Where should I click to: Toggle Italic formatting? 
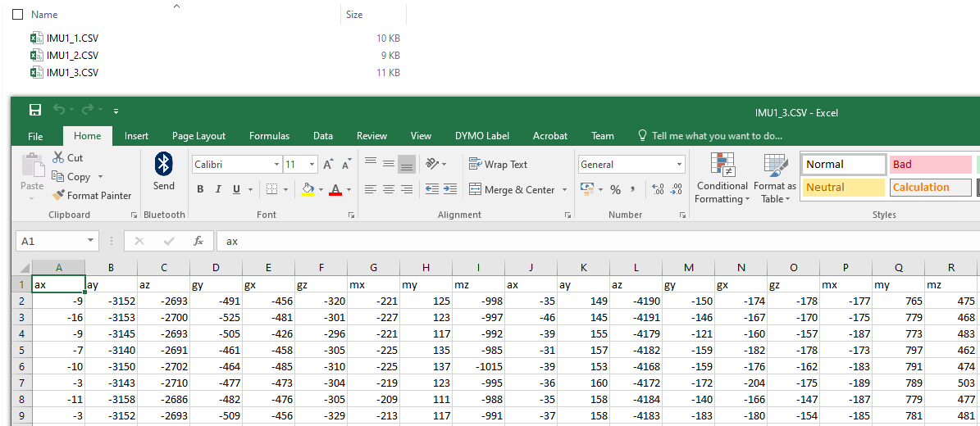[x=218, y=190]
